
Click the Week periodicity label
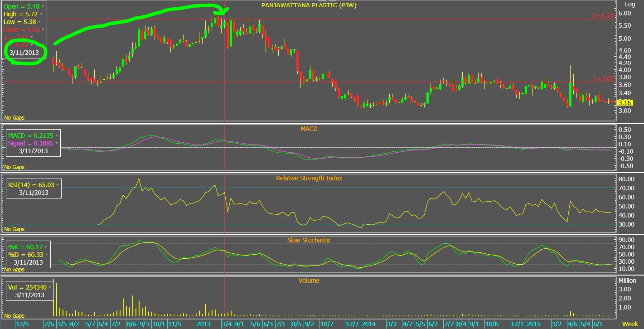(x=630, y=324)
